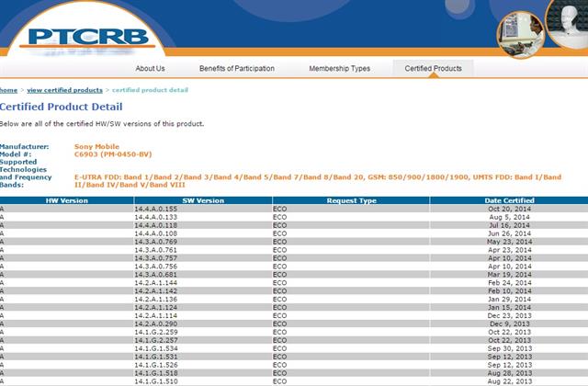Click the Aug 28, 2013 certified date

509,373
